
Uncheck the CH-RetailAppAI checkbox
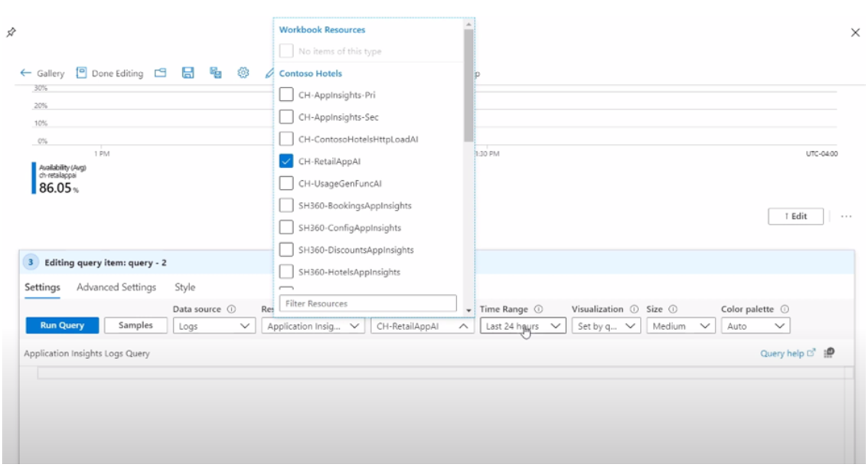[286, 161]
